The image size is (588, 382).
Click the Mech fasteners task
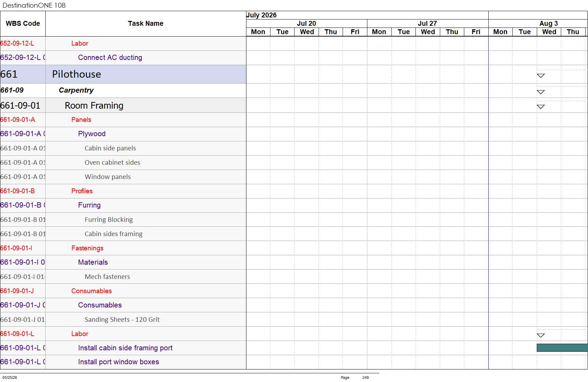click(x=107, y=277)
